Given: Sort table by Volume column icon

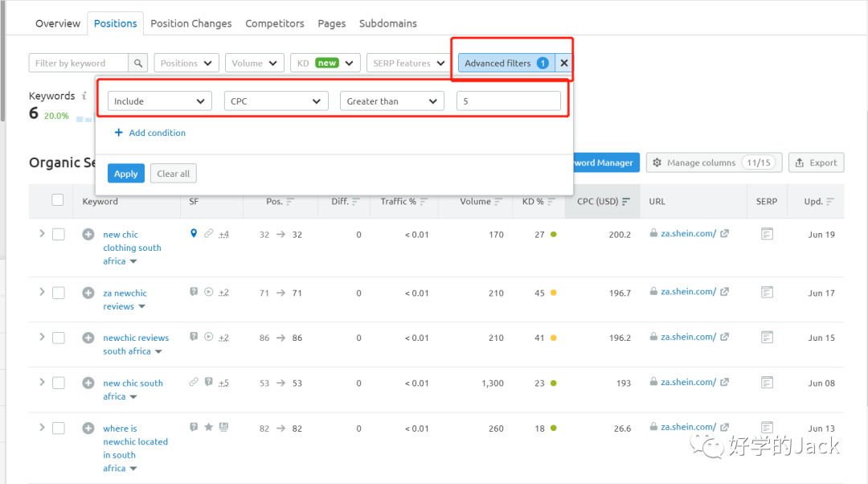Looking at the screenshot, I should click(498, 202).
